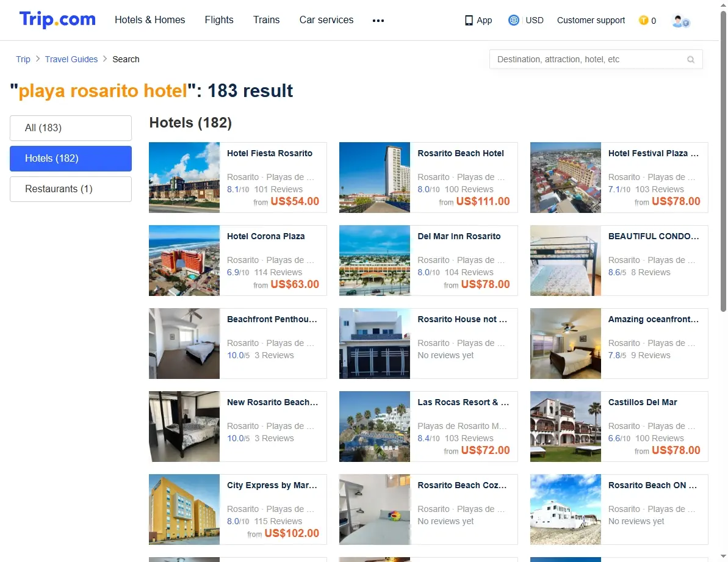Open the Trains menu
728x562 pixels.
tap(267, 20)
